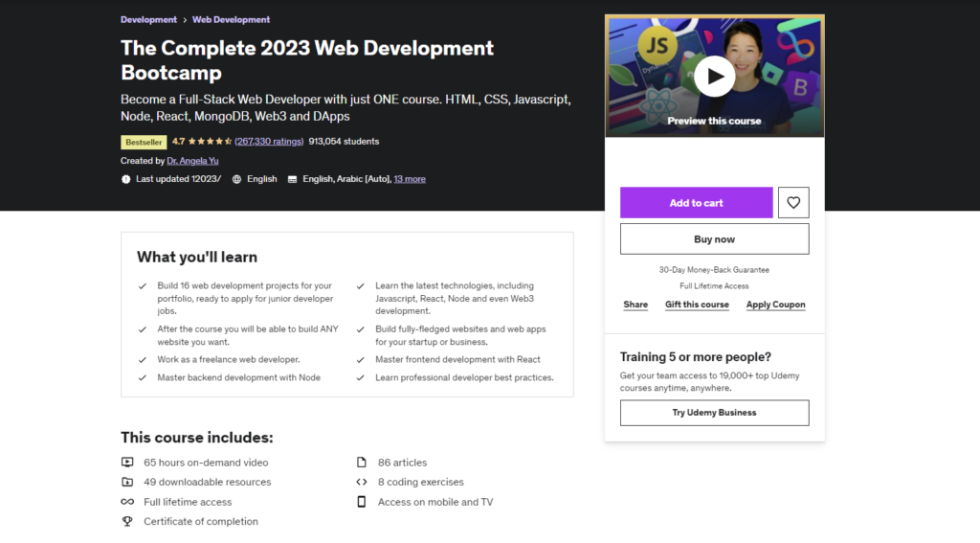Click the closed captions icon
This screenshot has width=980, height=543.
point(292,179)
